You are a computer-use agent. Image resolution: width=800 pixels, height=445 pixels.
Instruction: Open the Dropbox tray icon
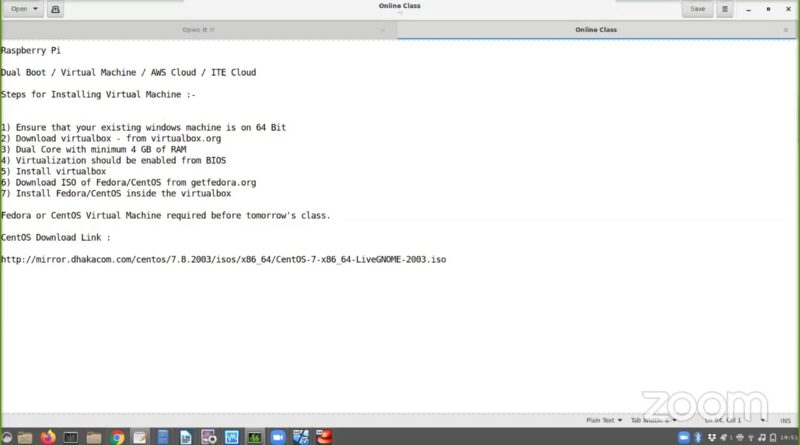point(712,437)
